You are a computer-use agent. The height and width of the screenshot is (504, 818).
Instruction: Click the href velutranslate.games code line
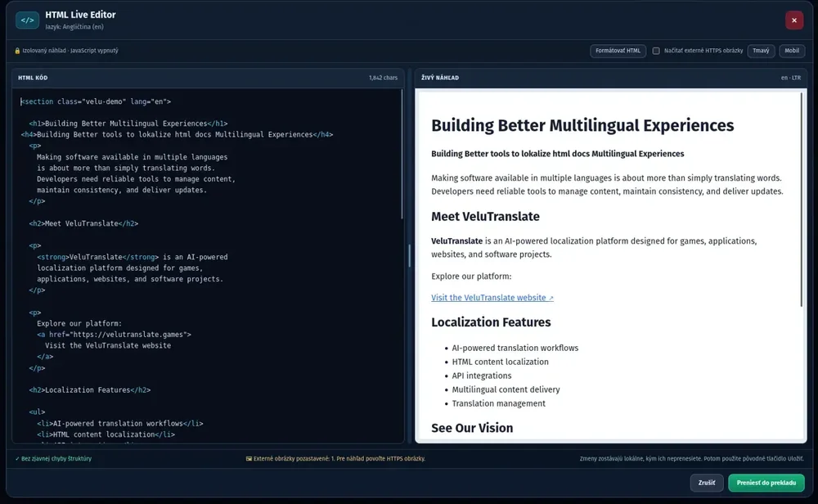[x=114, y=335]
